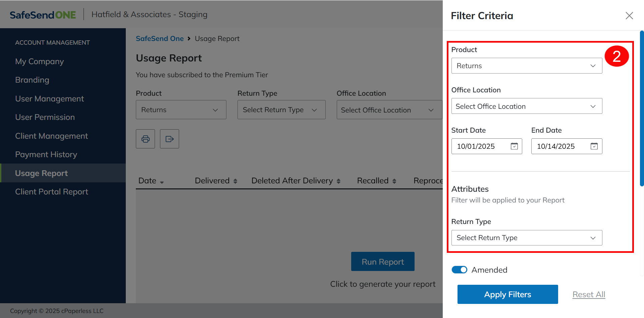Click the filter panel vertical scrollbar
The image size is (644, 318).
pyautogui.click(x=642, y=108)
